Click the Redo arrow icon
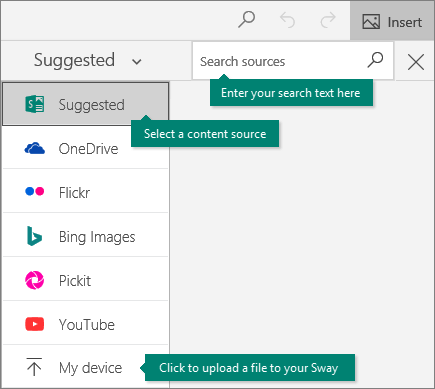 click(328, 20)
